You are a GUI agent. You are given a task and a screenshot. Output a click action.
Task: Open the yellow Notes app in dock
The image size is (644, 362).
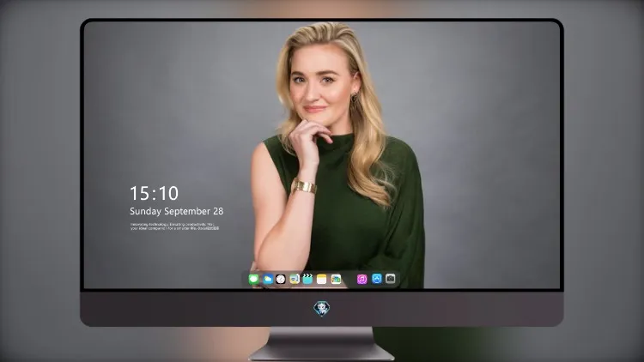[x=322, y=279]
